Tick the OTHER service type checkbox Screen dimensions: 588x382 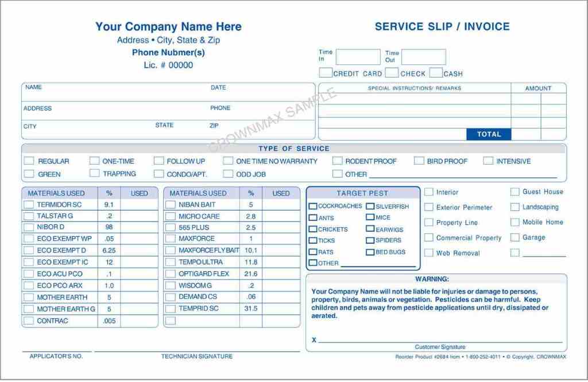pyautogui.click(x=338, y=174)
